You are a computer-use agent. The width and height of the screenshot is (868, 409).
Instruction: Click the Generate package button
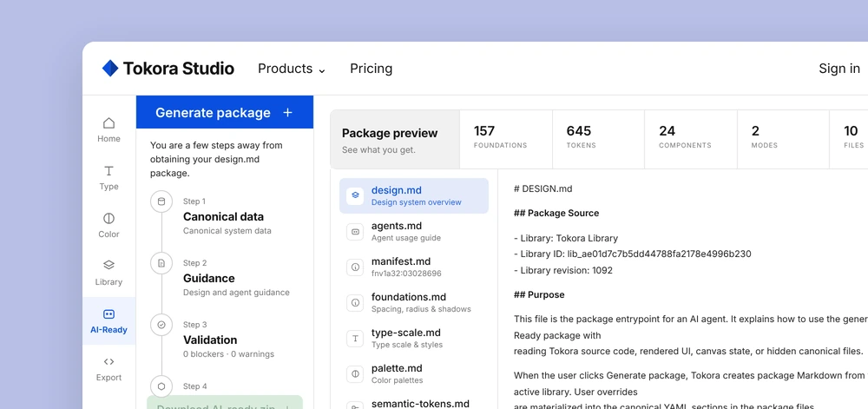(225, 112)
